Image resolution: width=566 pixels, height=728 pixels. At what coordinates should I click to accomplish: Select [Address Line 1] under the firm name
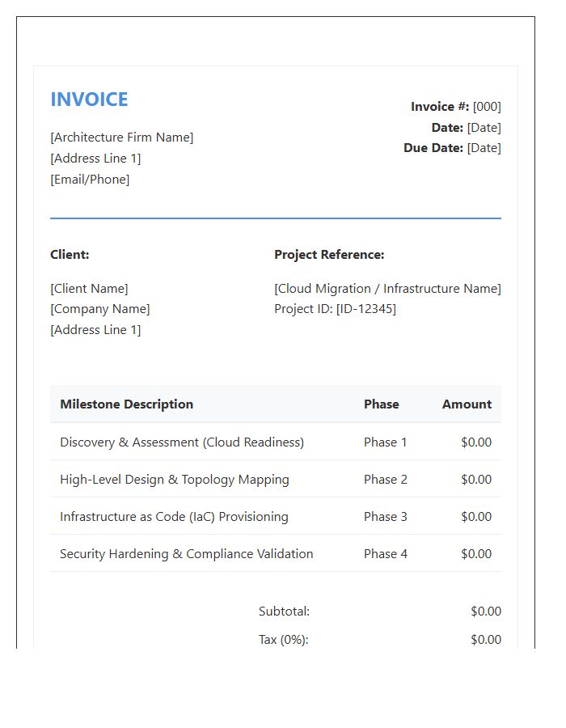(95, 159)
